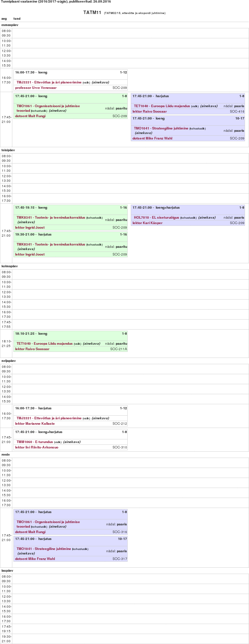The image size is (249, 644).
Task: Open lektor Marianne Kallaste's link
Action: pyautogui.click(x=35, y=424)
